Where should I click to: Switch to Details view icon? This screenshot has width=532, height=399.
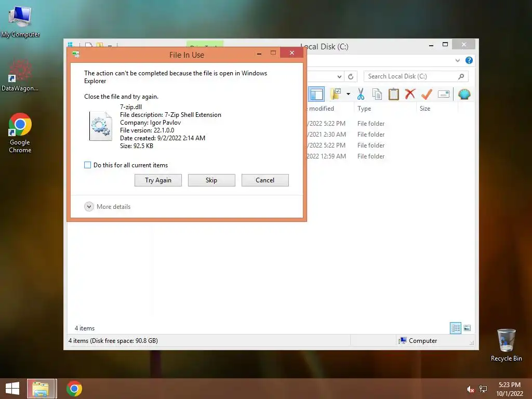click(x=456, y=328)
